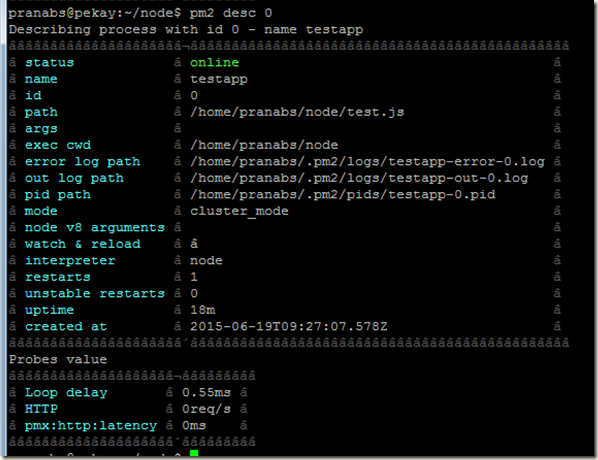Click the 'id' row label
This screenshot has width=598, height=460.
tap(33, 95)
